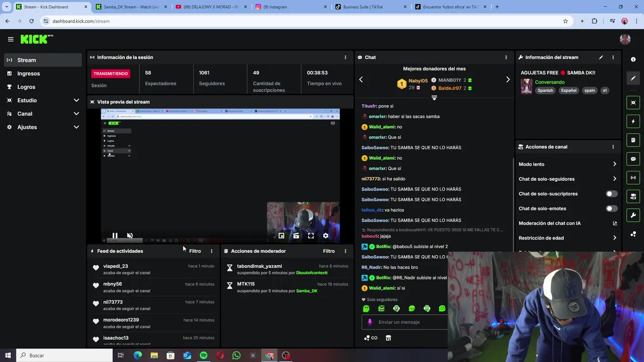The width and height of the screenshot is (644, 362).
Task: Pause the stream preview playback
Action: click(x=115, y=235)
